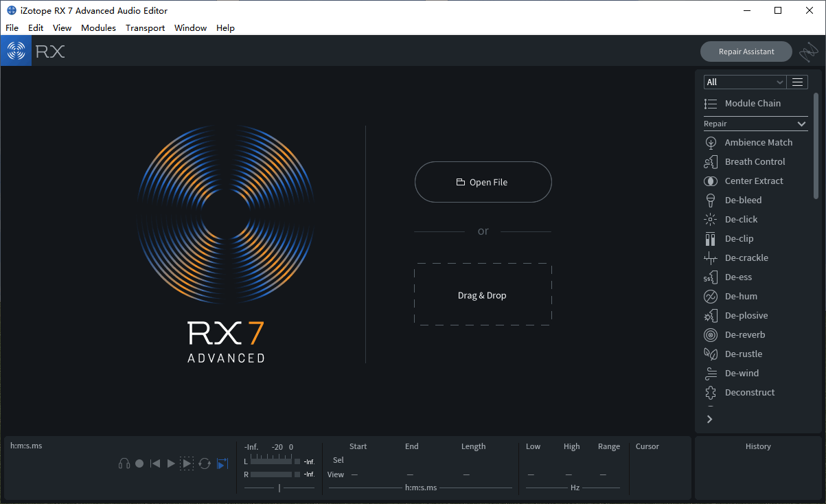The width and height of the screenshot is (826, 504).
Task: Open the Window menu
Action: [x=190, y=28]
